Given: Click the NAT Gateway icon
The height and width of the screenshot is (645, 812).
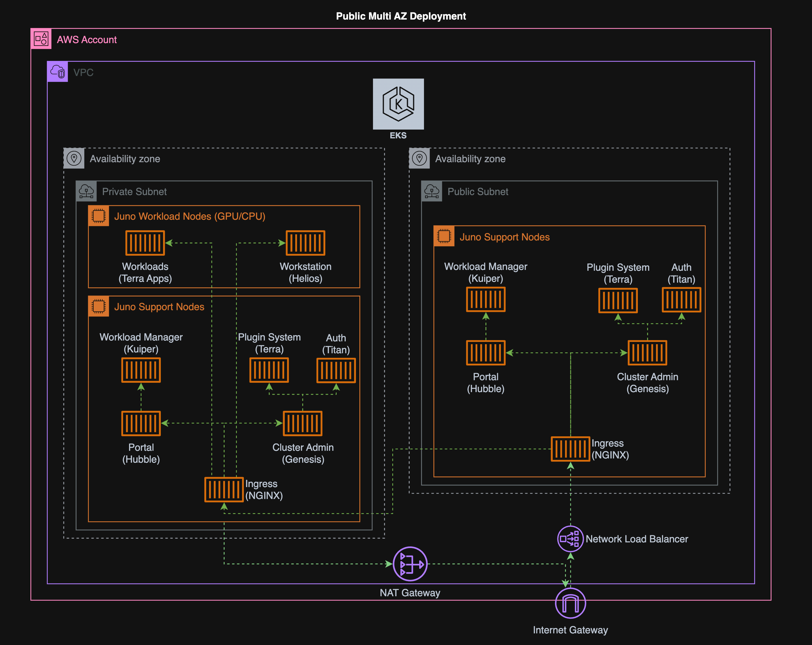Looking at the screenshot, I should point(410,564).
